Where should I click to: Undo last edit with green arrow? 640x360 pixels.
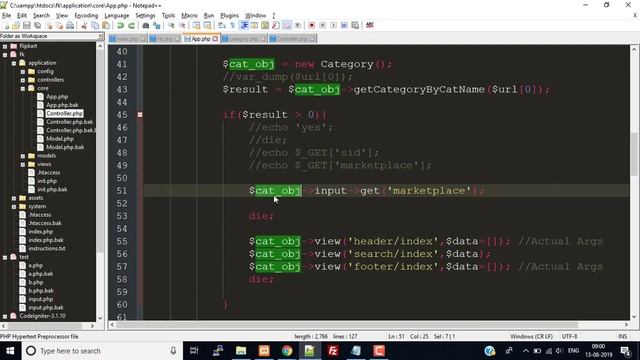coord(120,25)
